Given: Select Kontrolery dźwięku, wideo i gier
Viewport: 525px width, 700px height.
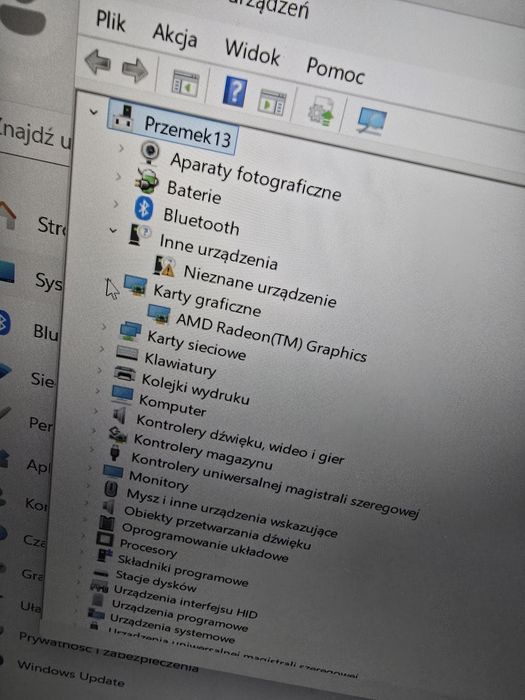Looking at the screenshot, I should coord(240,439).
